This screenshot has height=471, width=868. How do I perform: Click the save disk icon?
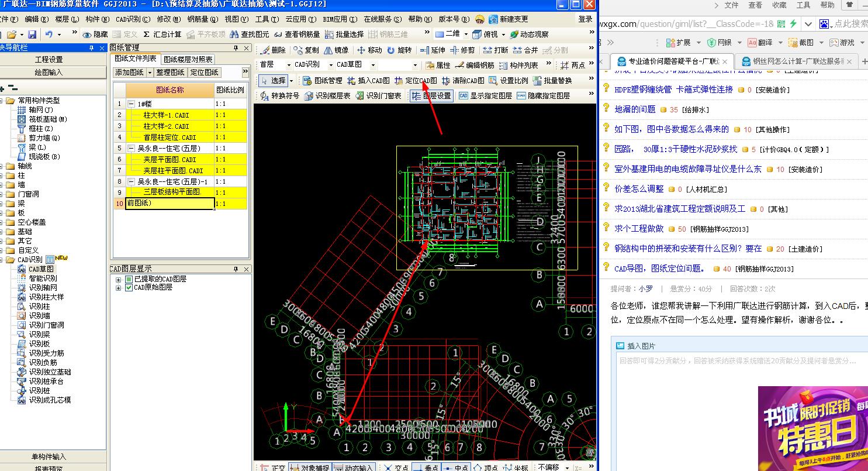coord(32,35)
